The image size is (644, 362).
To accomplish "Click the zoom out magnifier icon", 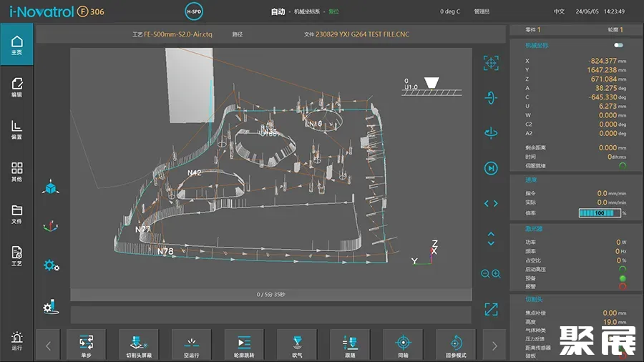I will (x=486, y=273).
